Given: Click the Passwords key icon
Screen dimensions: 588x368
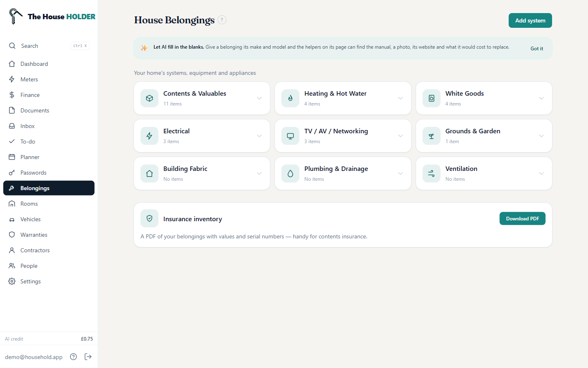Looking at the screenshot, I should [12, 173].
